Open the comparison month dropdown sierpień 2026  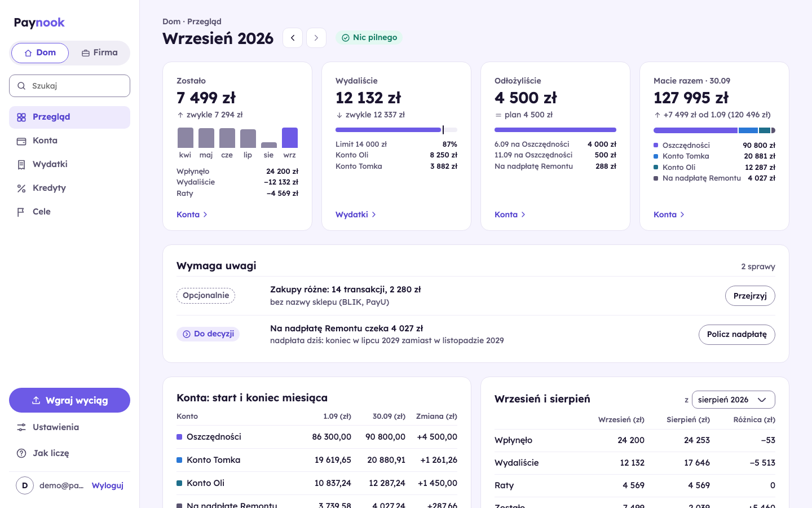(x=734, y=400)
